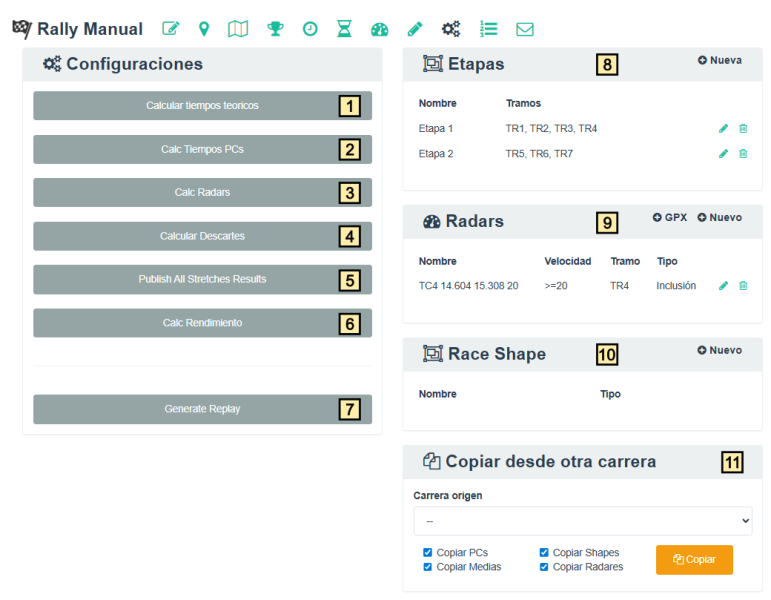Screen dimensions: 771x600
Task: Click Generate Replay button
Action: point(203,409)
